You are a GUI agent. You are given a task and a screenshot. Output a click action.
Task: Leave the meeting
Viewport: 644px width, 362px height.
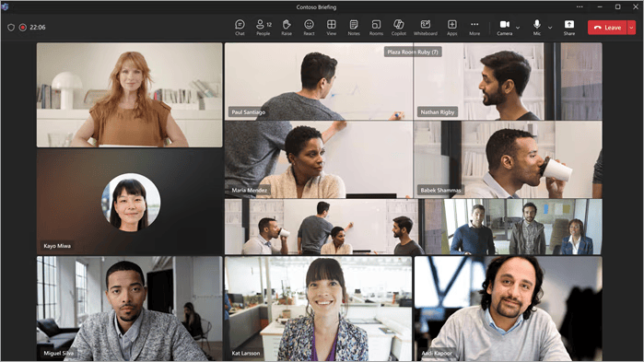click(x=607, y=28)
